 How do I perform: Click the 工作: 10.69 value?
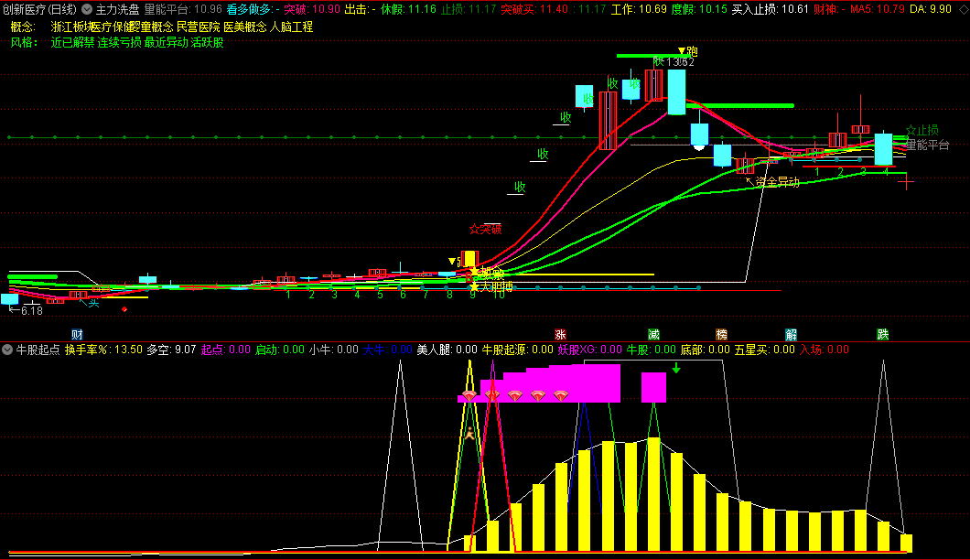(x=639, y=9)
